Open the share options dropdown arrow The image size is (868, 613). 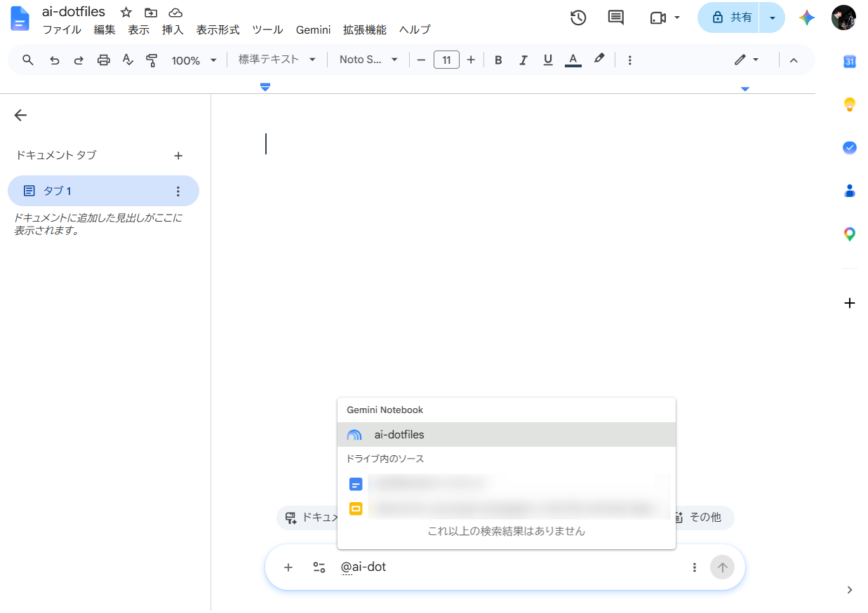pyautogui.click(x=773, y=18)
